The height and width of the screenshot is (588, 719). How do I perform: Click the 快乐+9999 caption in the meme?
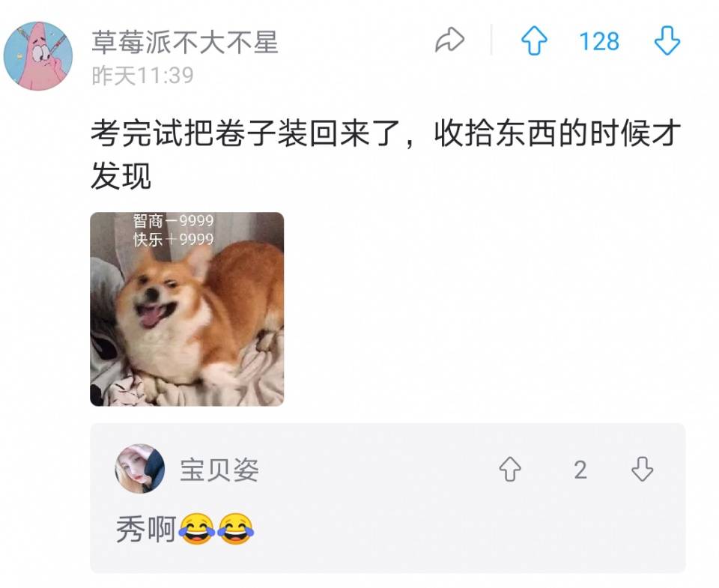(173, 239)
